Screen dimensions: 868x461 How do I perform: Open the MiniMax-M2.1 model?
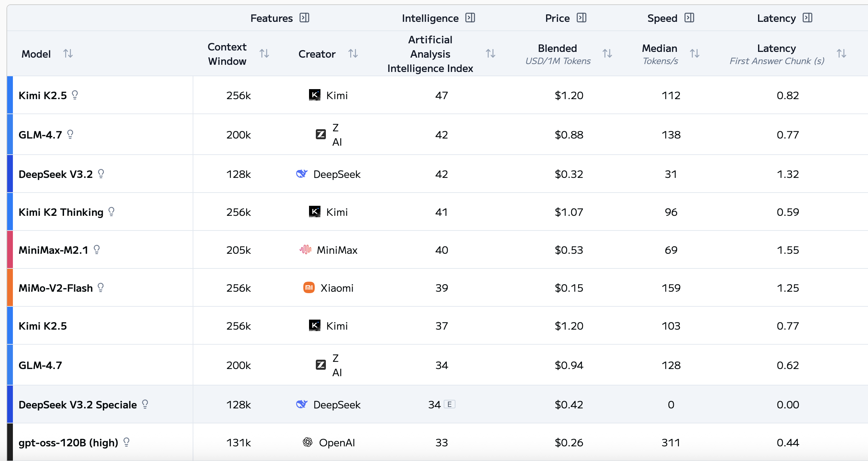pos(53,250)
